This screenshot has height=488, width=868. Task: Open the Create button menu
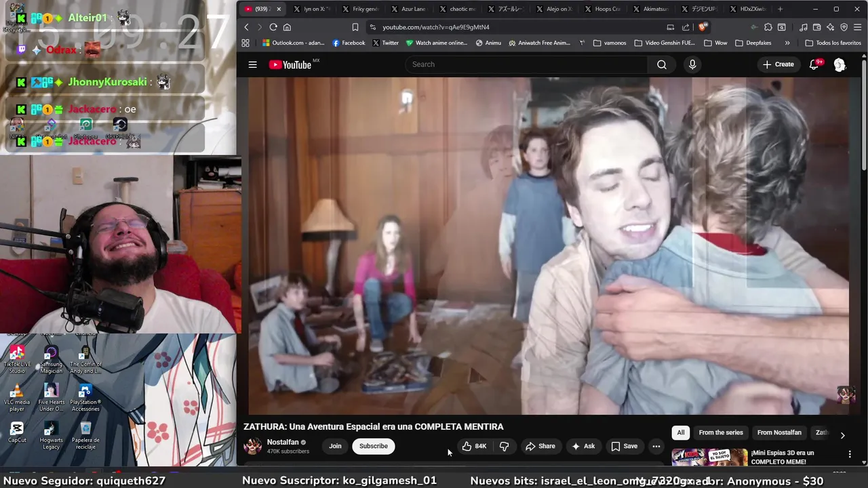(x=778, y=64)
